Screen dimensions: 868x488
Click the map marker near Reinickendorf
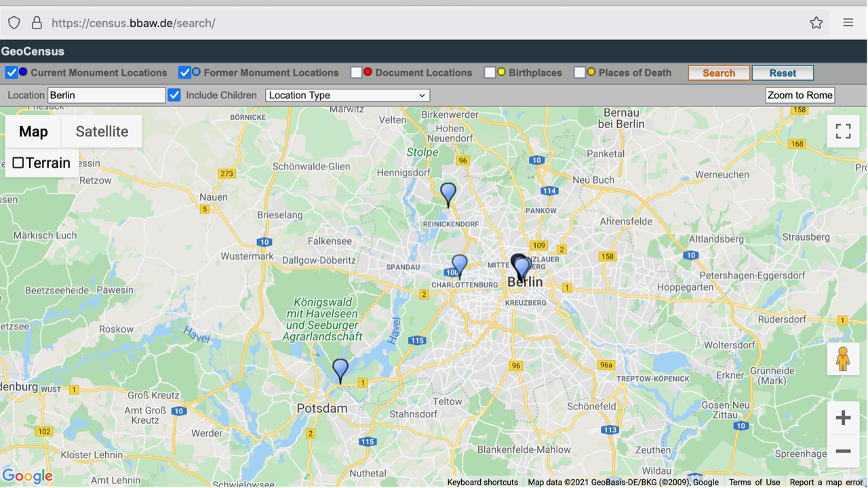tap(448, 195)
